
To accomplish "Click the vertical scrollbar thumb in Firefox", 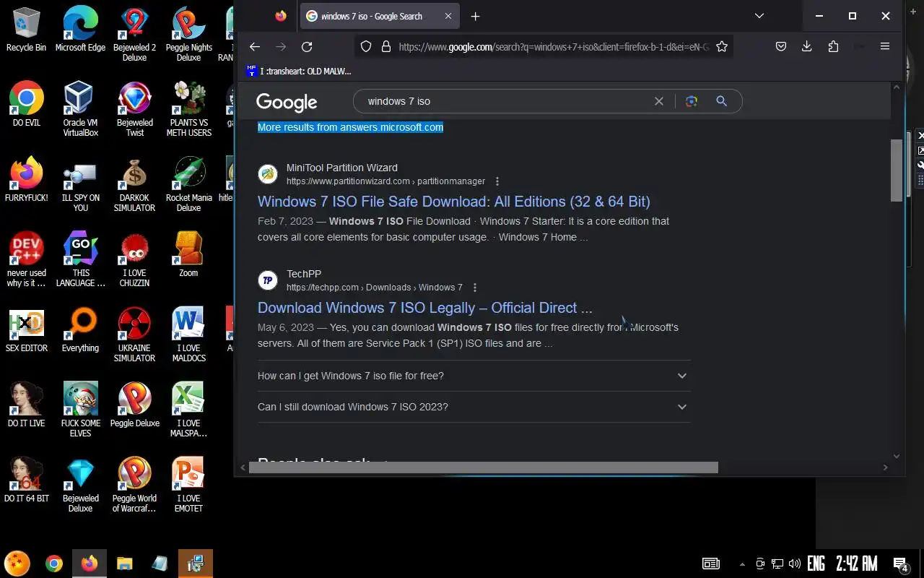I will 897,170.
